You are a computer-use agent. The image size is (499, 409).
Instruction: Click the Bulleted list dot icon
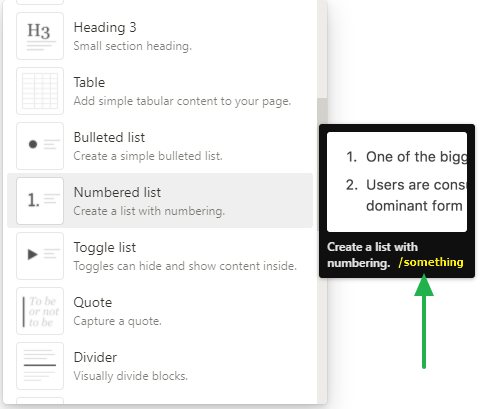pyautogui.click(x=40, y=146)
